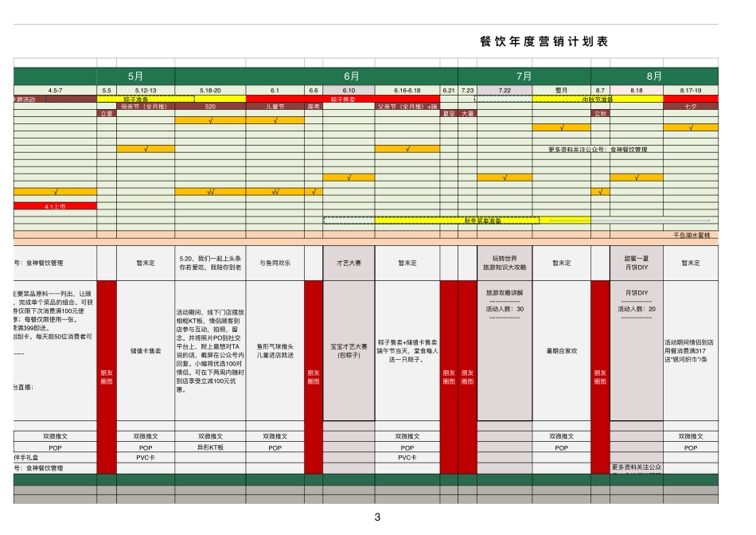Click the checkmark cell under 8.17-19

[x=691, y=127]
